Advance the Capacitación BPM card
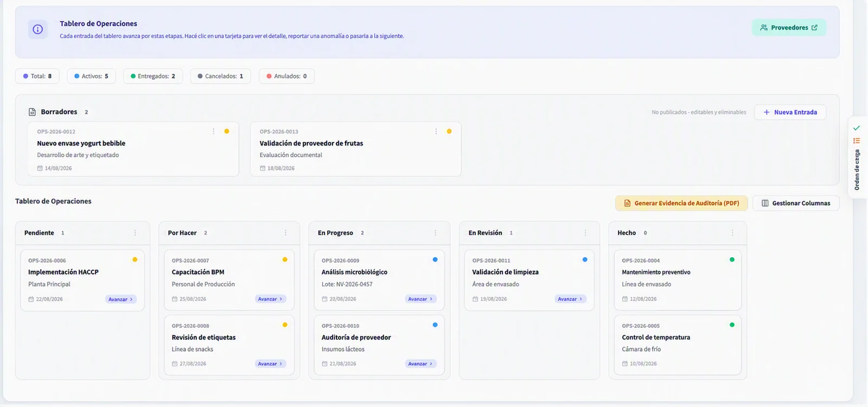The height and width of the screenshot is (407, 868). tap(270, 299)
